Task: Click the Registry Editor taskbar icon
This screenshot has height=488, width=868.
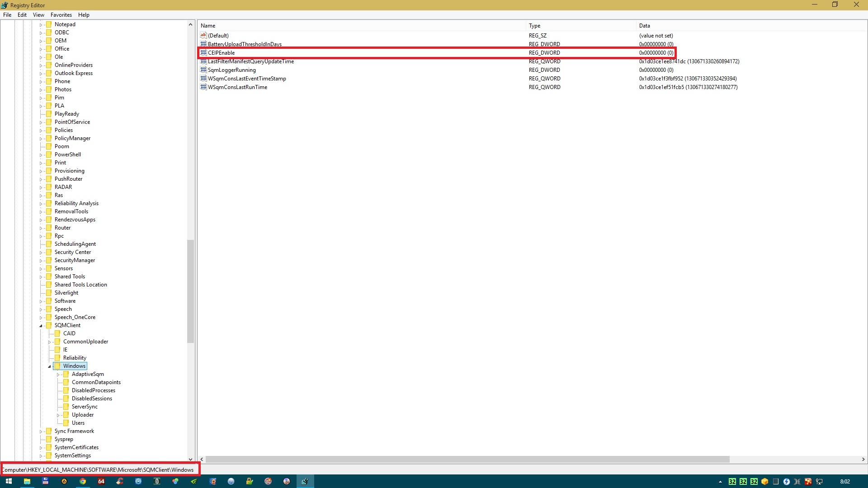Action: (305, 481)
